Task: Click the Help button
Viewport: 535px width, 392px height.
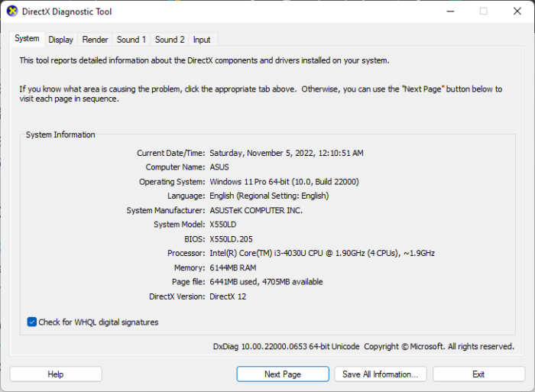Action: [x=56, y=374]
